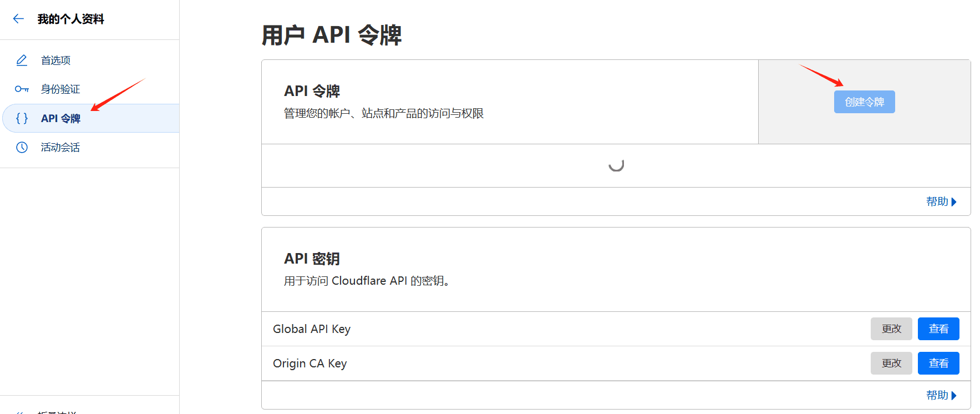Click 查看 for Origin CA Key
Viewport: 980px width, 414px height.
(938, 363)
